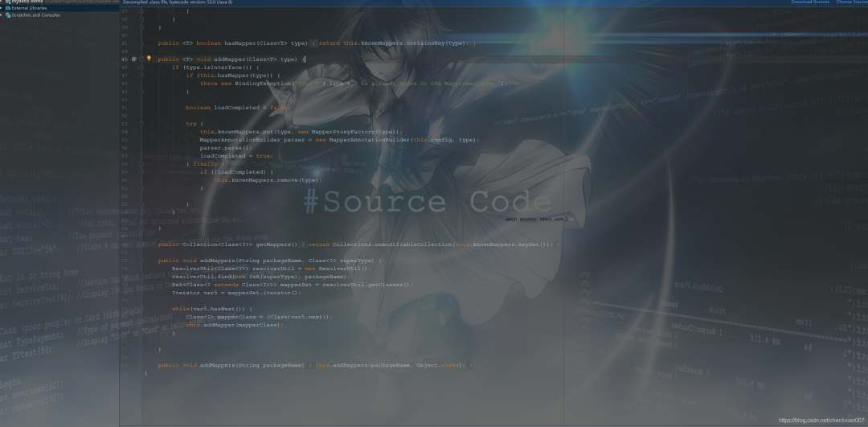Collapse the try block fold on line 53
The image size is (868, 427).
(141, 124)
